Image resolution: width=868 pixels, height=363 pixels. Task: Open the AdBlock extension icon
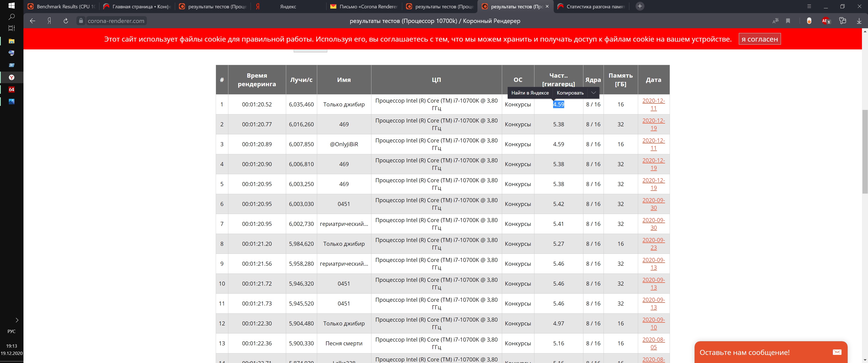[826, 21]
